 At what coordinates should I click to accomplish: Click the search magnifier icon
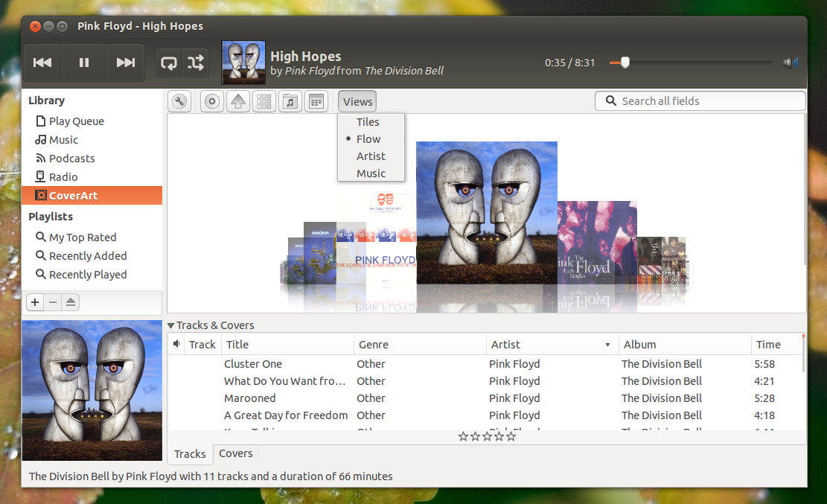610,101
